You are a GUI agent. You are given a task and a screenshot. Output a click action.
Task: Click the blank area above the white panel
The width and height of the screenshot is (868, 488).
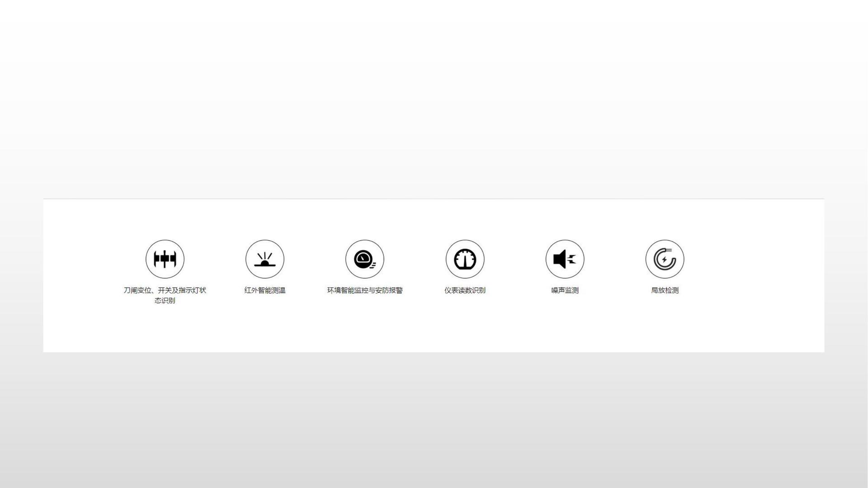434,99
